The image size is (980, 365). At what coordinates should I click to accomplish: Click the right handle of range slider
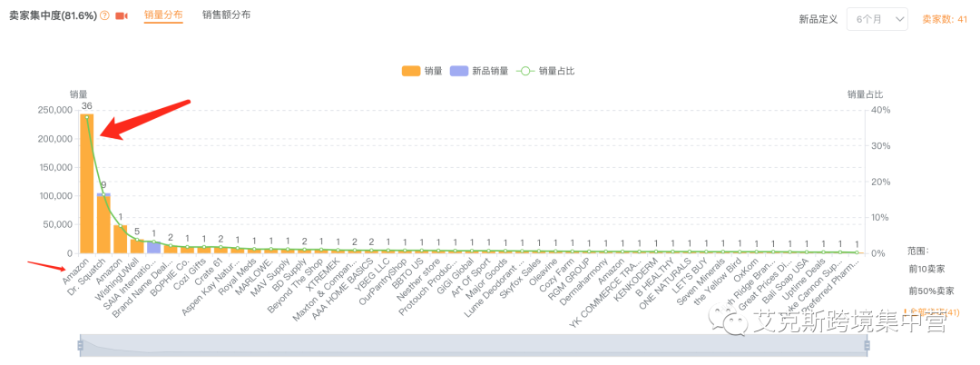click(867, 345)
